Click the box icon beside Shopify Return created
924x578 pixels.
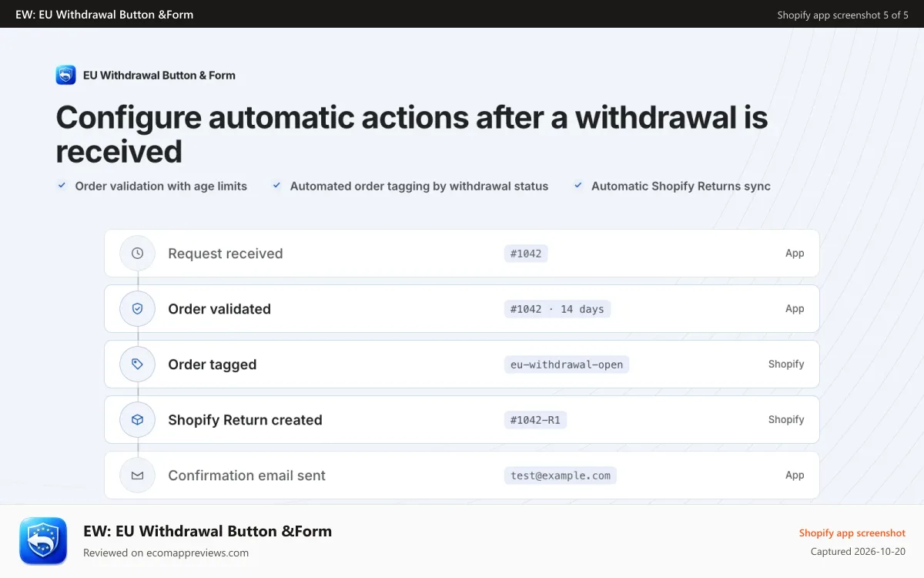[x=138, y=419]
